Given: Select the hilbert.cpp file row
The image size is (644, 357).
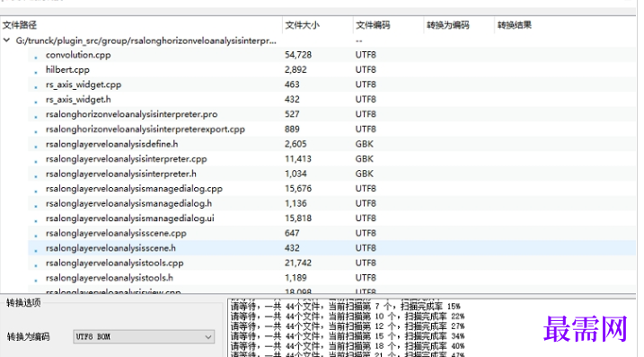Looking at the screenshot, I should (331, 69).
